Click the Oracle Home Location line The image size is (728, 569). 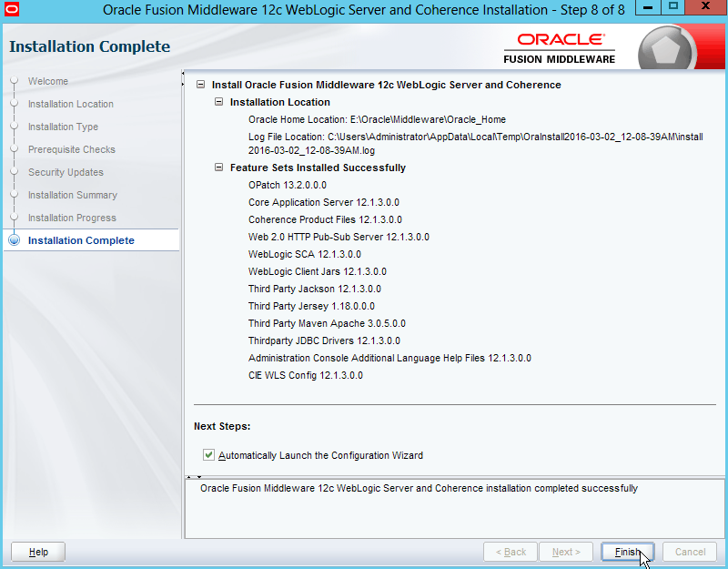[377, 119]
